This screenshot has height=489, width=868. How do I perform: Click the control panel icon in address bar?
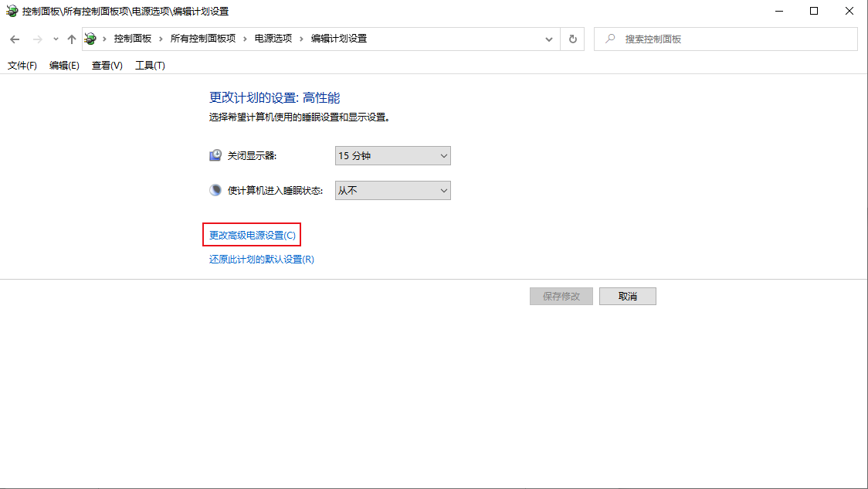[x=90, y=39]
